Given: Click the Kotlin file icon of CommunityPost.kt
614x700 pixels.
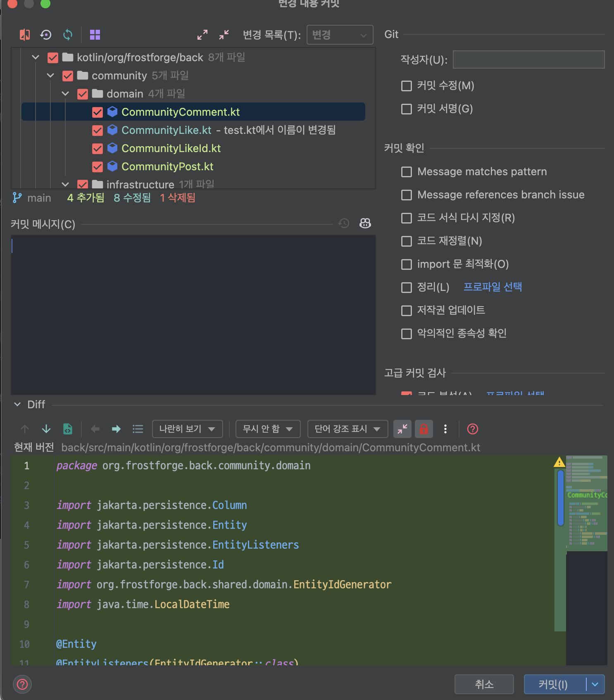Looking at the screenshot, I should pos(112,166).
